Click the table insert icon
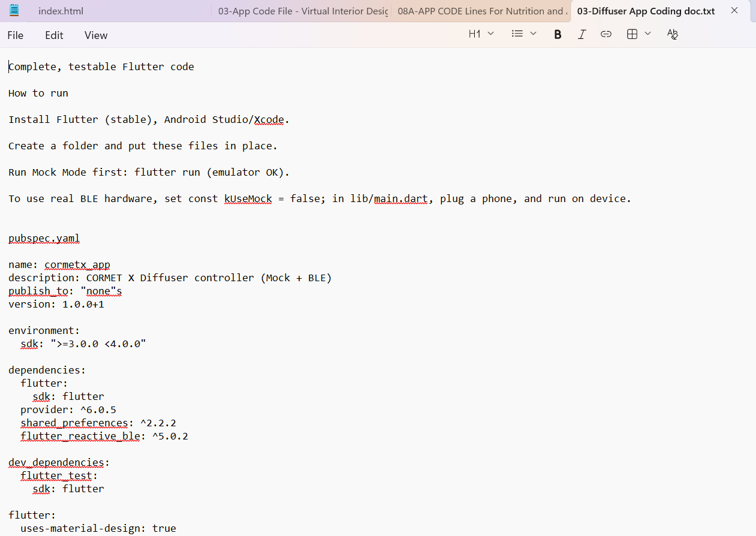 click(x=632, y=34)
